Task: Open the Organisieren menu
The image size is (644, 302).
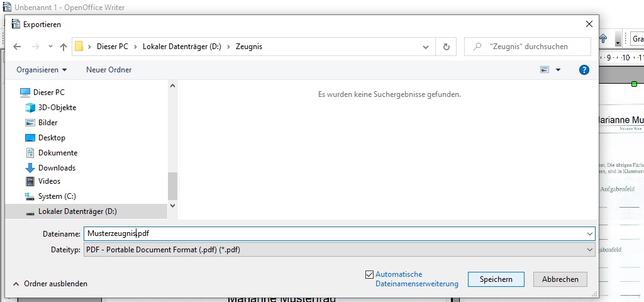Action: (42, 70)
